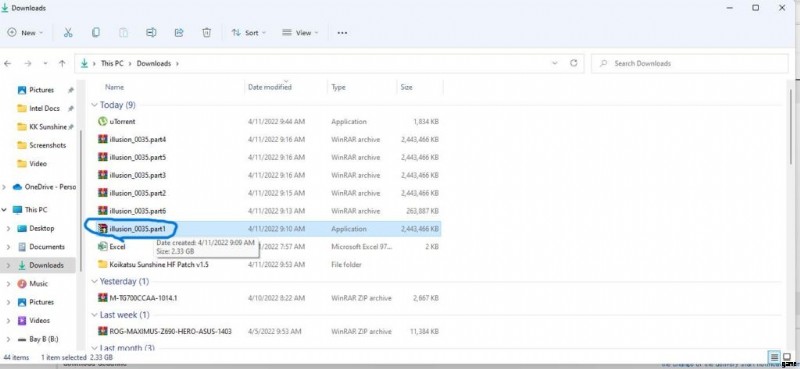Open Intel Docs quick access folder
This screenshot has height=369, width=800.
click(44, 108)
